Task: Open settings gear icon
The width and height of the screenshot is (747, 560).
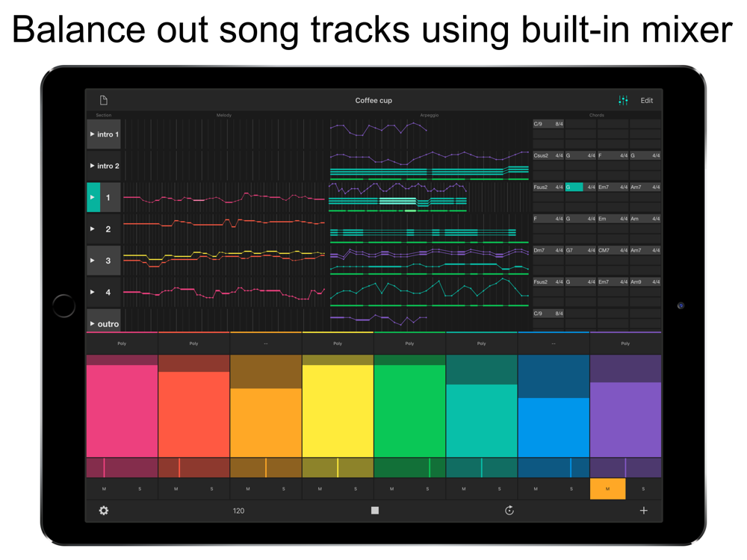Action: tap(103, 511)
